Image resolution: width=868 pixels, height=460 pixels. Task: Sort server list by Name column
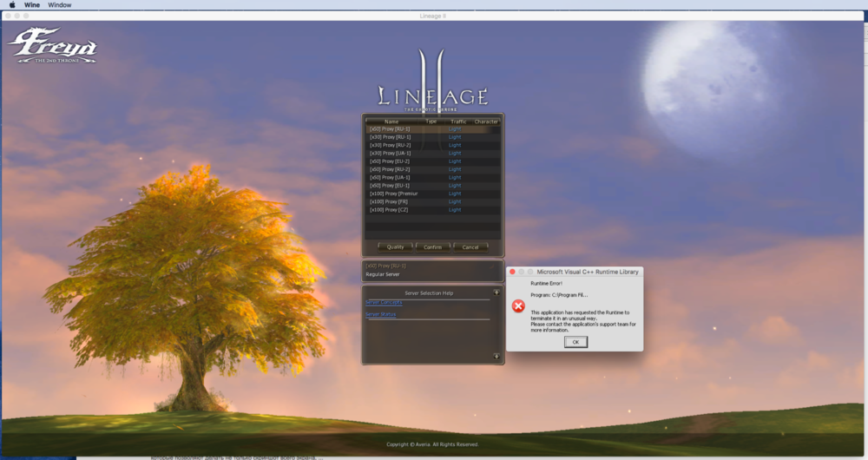pos(391,122)
